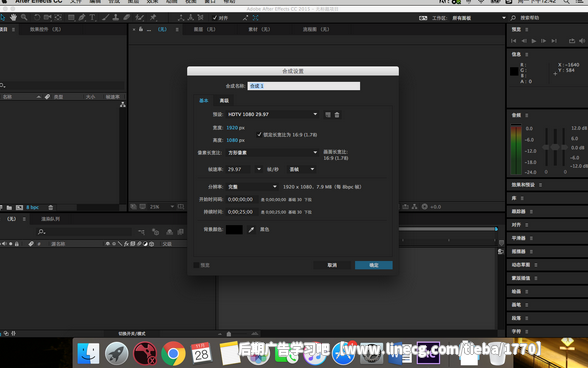Click play button in Preview panel
The image size is (588, 368).
tap(533, 41)
